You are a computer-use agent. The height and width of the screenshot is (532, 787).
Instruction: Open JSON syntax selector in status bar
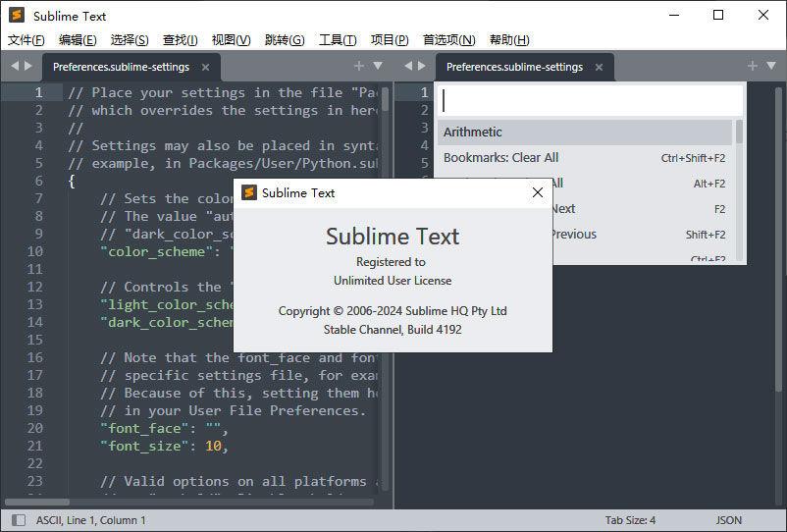pyautogui.click(x=728, y=520)
